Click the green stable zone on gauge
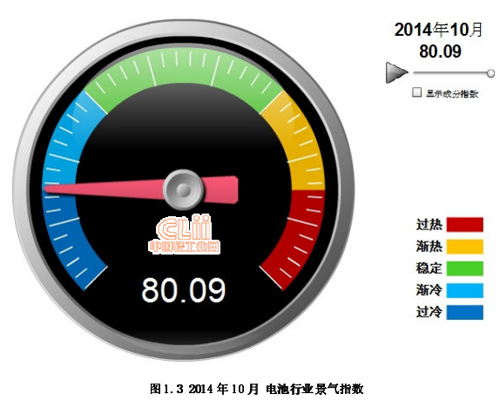500x401 pixels. click(x=183, y=67)
